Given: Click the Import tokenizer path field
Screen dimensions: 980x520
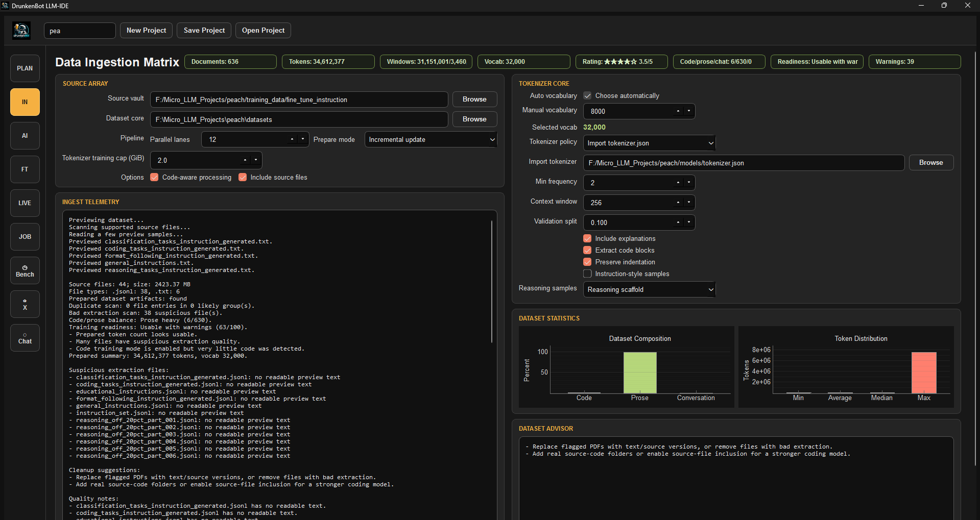Looking at the screenshot, I should click(x=744, y=163).
